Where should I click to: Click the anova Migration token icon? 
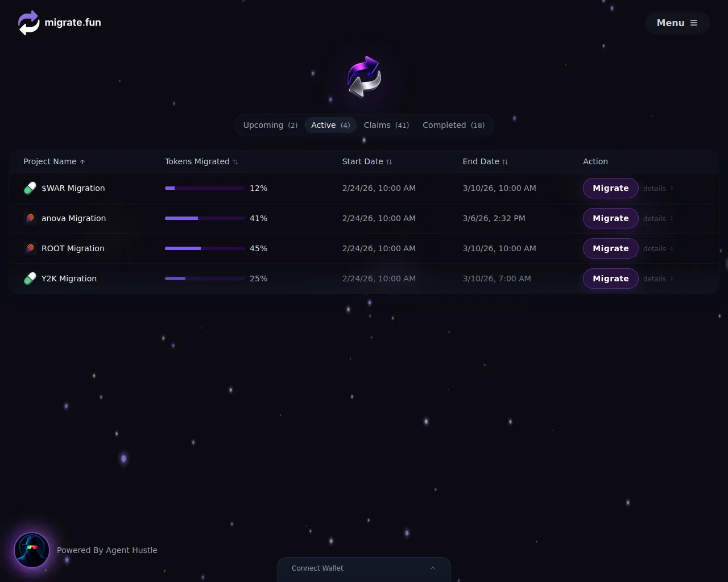point(30,218)
